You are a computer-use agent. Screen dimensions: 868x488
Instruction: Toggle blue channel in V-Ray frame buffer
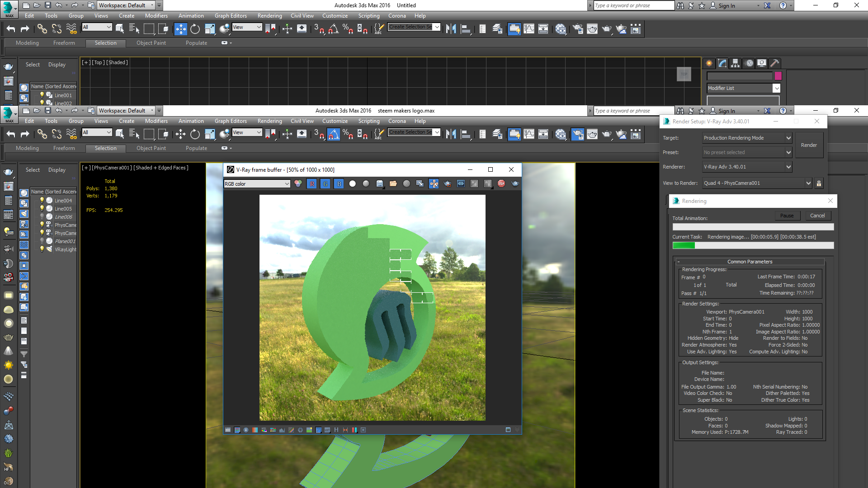pyautogui.click(x=339, y=184)
